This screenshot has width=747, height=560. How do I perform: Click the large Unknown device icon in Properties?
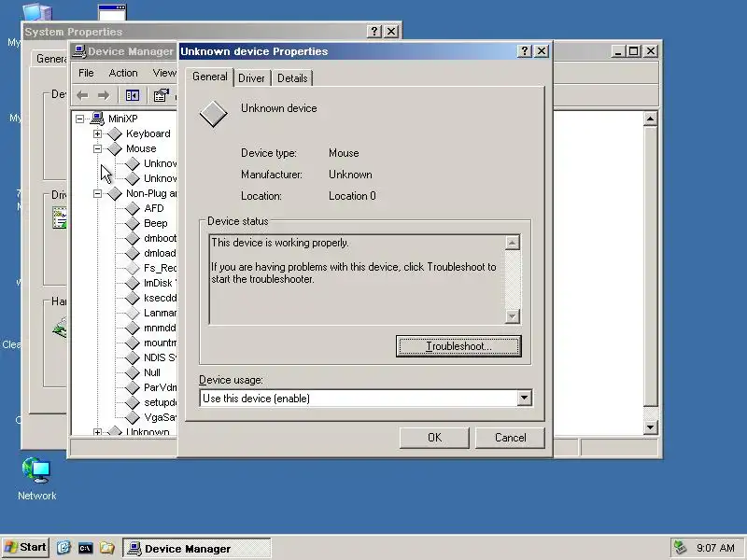(213, 114)
